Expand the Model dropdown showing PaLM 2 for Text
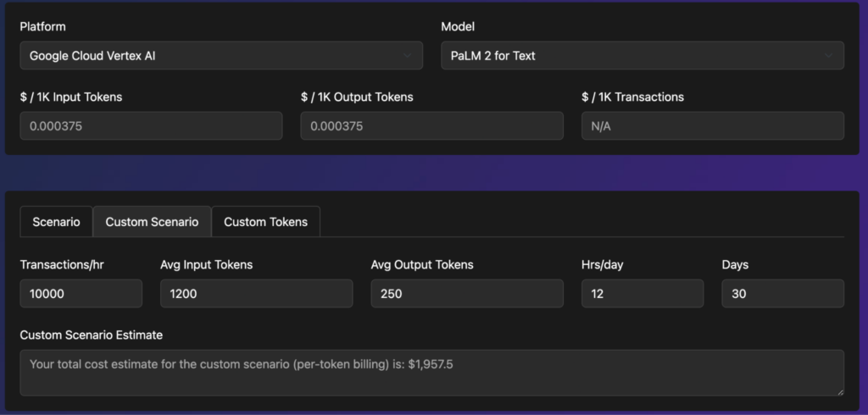 click(642, 56)
